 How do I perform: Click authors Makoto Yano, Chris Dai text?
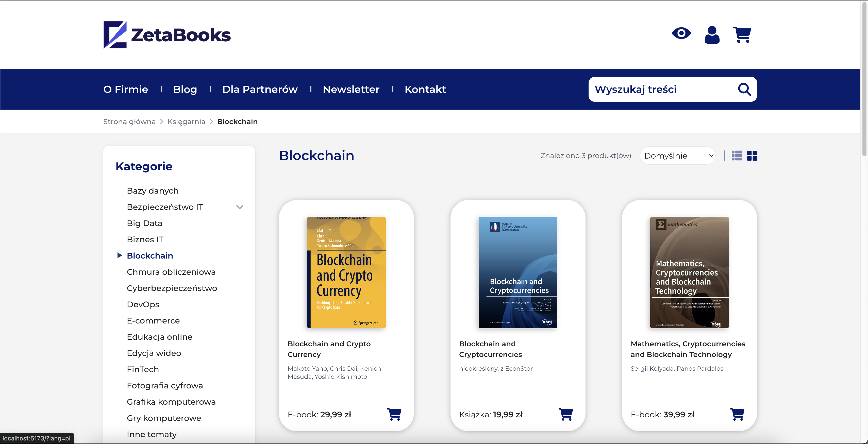(x=335, y=373)
